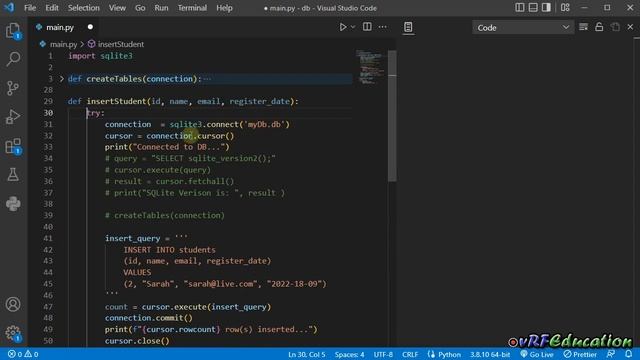The height and width of the screenshot is (360, 640).
Task: Click the feedback icon in status bar
Action: click(x=611, y=354)
